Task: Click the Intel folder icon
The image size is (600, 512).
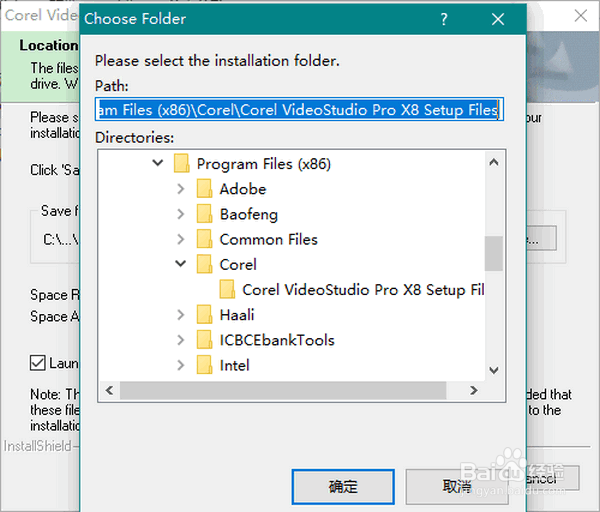Action: [205, 365]
